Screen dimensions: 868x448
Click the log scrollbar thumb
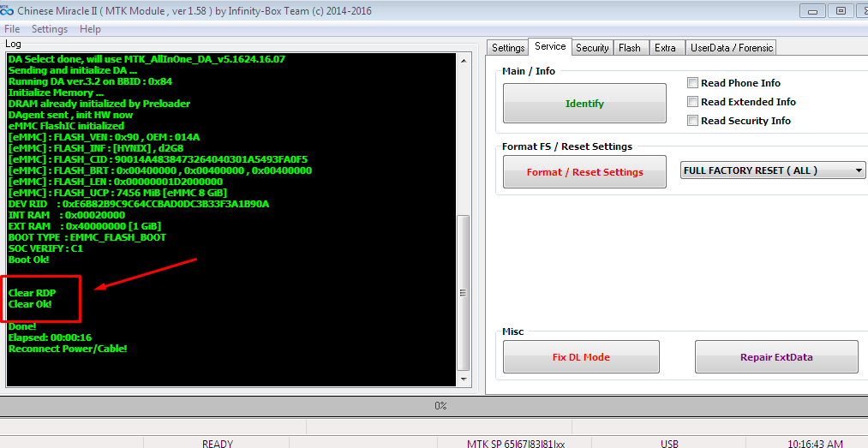tap(464, 293)
